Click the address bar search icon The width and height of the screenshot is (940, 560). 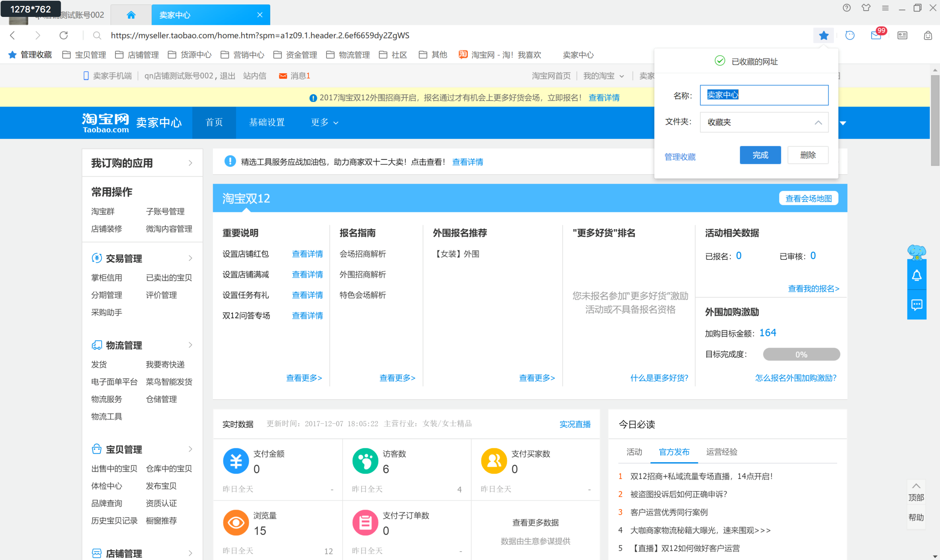97,36
